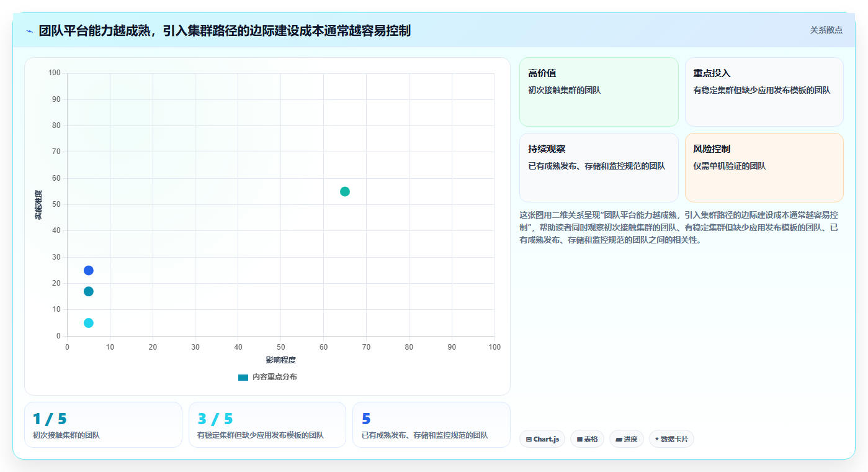The image size is (868, 472).
Task: Click the 实施难度 y-axis title
Action: click(x=38, y=205)
